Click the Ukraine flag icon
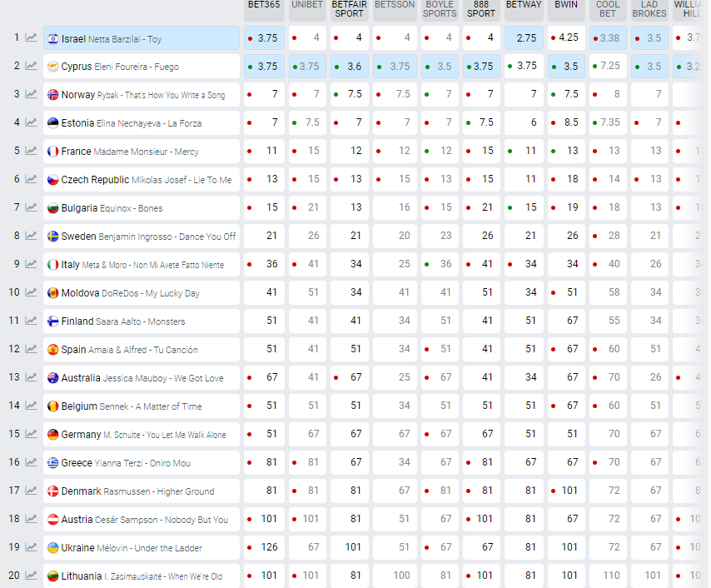The width and height of the screenshot is (711, 588). (x=53, y=548)
